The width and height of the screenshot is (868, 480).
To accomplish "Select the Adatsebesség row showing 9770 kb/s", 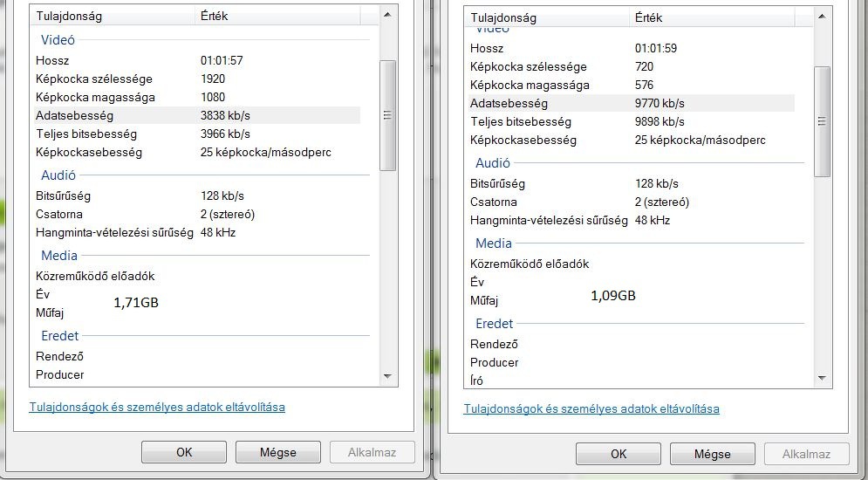I will (x=631, y=103).
